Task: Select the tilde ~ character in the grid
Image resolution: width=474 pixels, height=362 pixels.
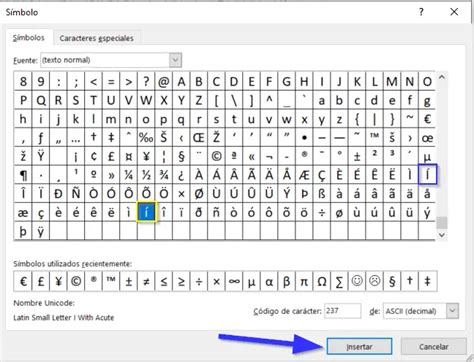Action: point(410,119)
